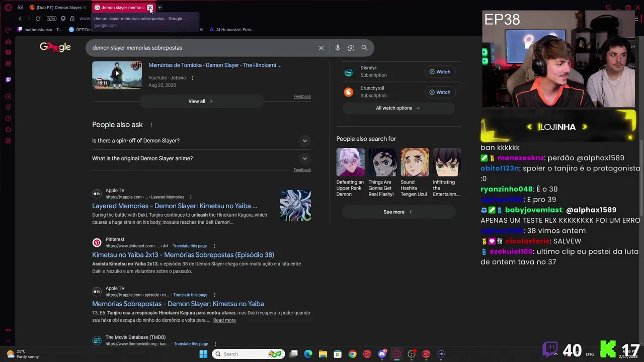Expand 'Is there a spin-off of Demon Slayer?'
The image size is (644, 362).
coord(201,141)
